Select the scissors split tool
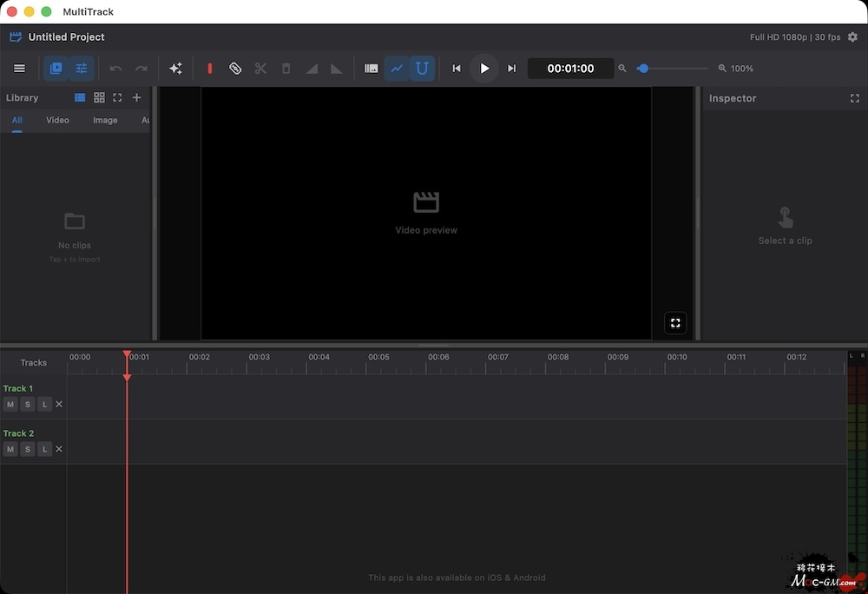Viewport: 868px width, 594px height. click(x=260, y=69)
